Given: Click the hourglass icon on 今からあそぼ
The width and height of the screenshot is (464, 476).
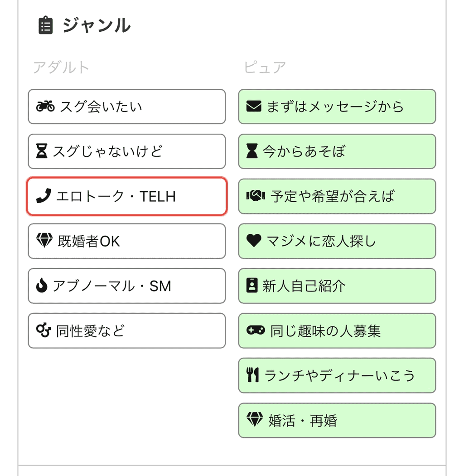Looking at the screenshot, I should click(252, 151).
